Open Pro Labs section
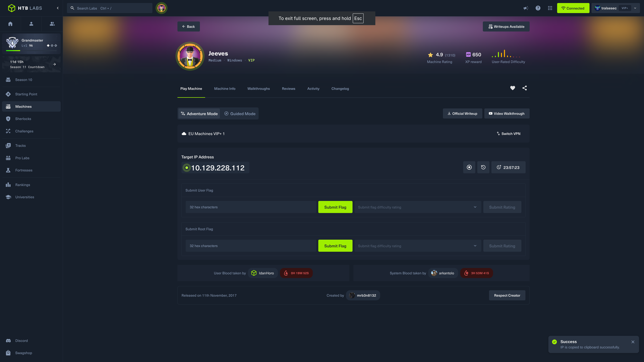Image resolution: width=644 pixels, height=362 pixels. [x=31, y=158]
